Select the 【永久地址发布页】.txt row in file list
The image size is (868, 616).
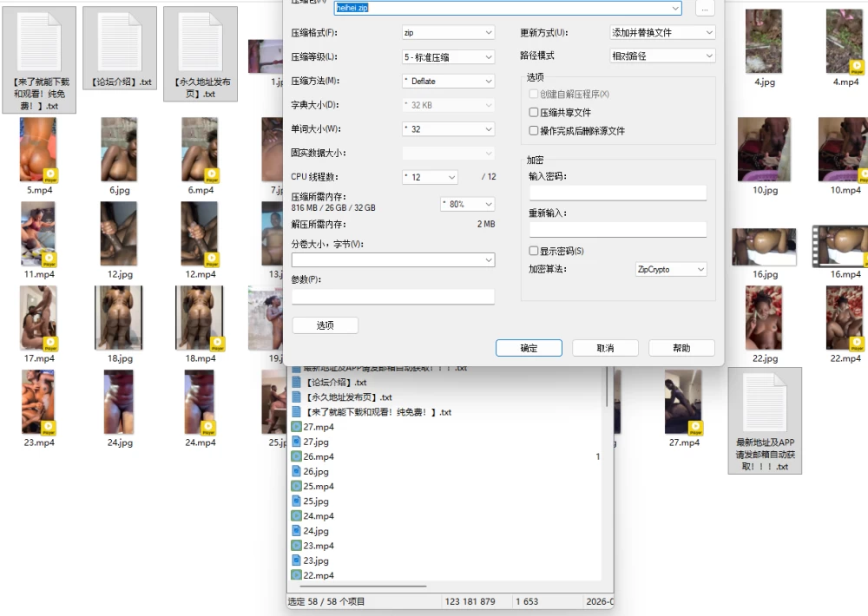[x=445, y=397]
